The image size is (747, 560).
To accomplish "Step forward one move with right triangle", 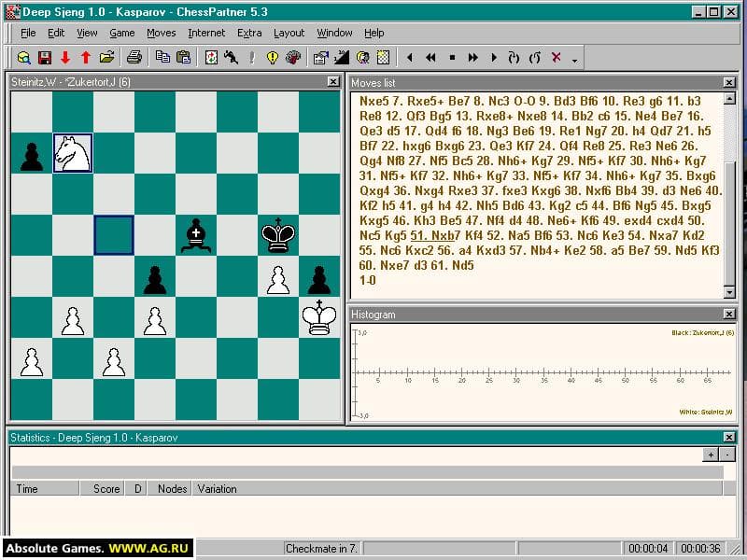I will [494, 58].
